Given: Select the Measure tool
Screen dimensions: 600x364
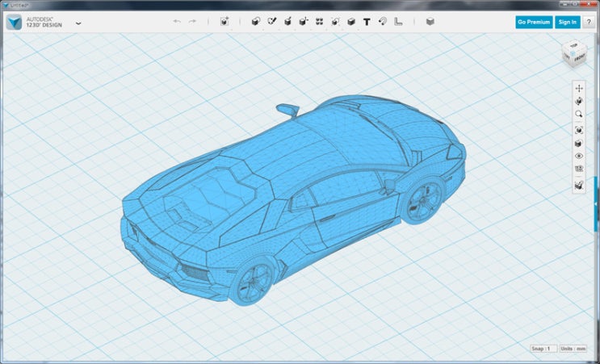Looking at the screenshot, I should pos(398,22).
